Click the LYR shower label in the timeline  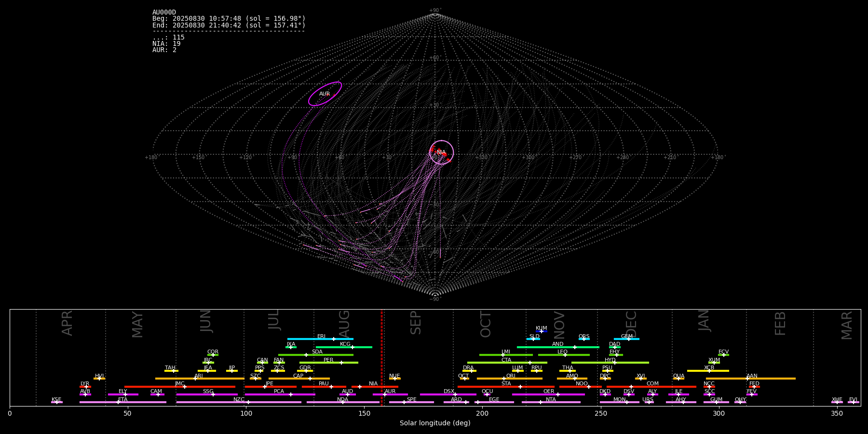tap(85, 384)
